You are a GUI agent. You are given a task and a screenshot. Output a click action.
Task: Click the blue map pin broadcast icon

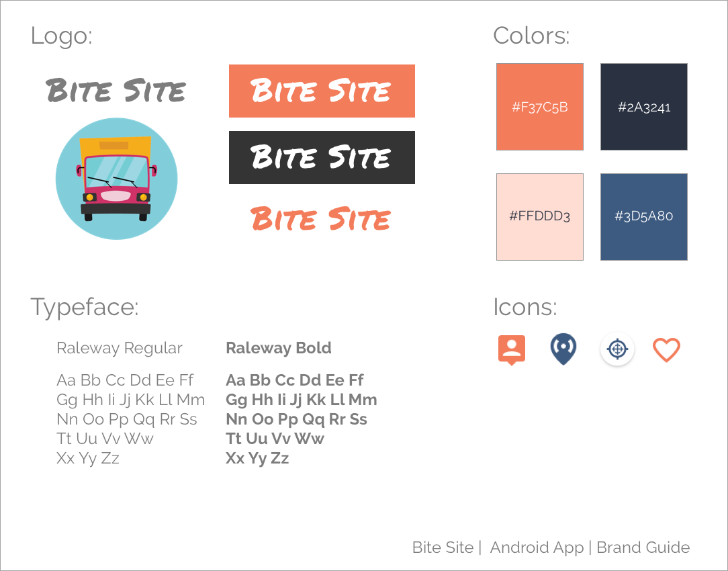[x=563, y=349]
